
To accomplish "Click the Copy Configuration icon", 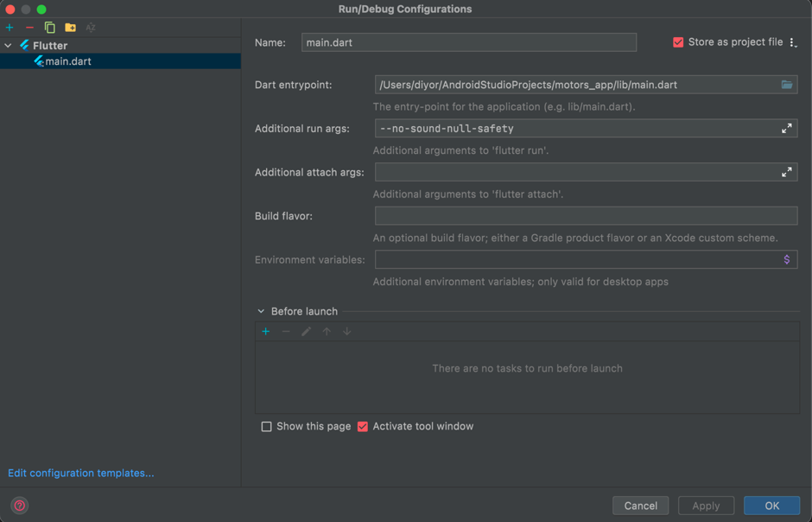I will tap(49, 28).
